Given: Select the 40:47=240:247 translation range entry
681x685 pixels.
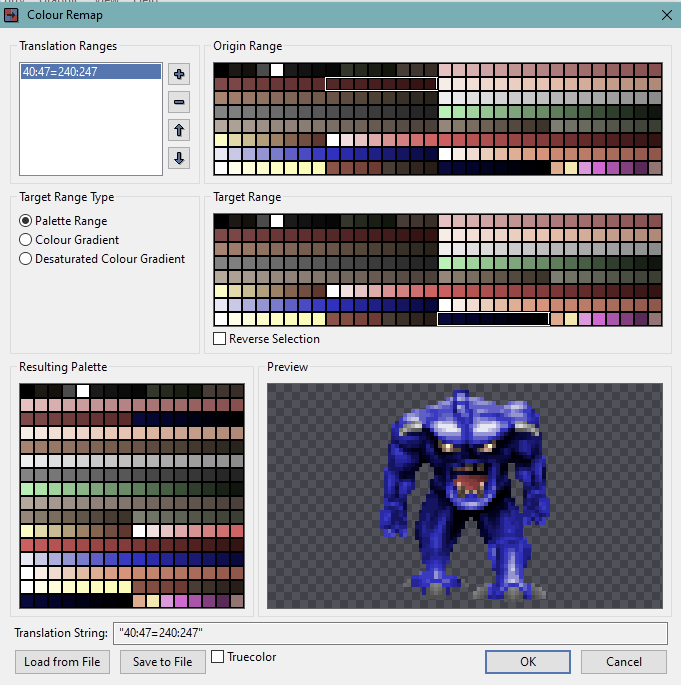Looking at the screenshot, I should pos(91,72).
